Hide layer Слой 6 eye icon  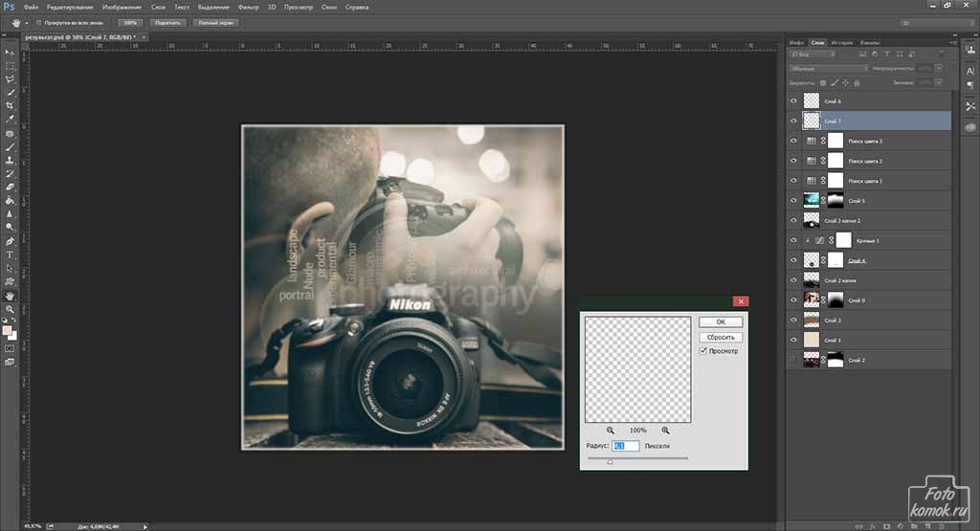click(x=793, y=100)
